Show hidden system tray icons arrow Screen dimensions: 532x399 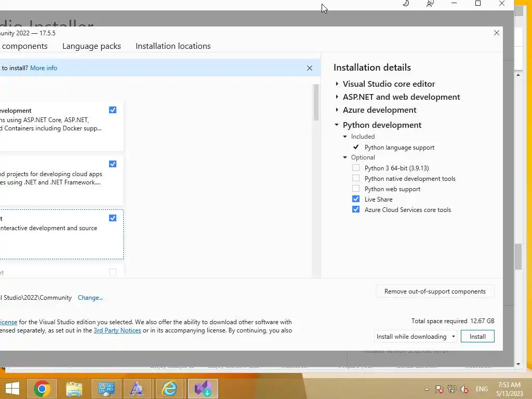427,389
